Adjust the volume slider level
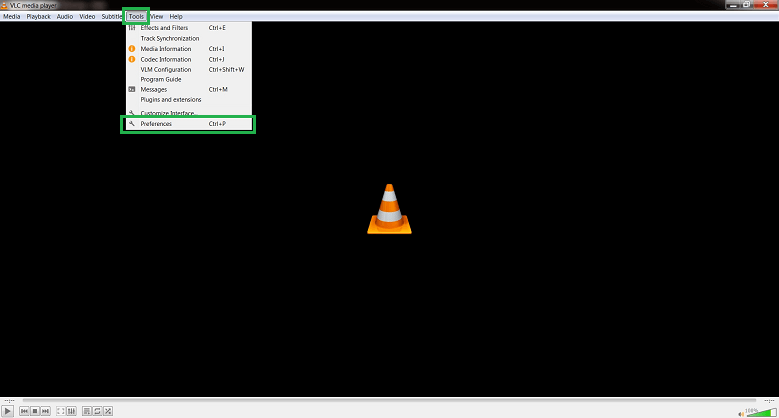This screenshot has width=779, height=418. tap(761, 412)
